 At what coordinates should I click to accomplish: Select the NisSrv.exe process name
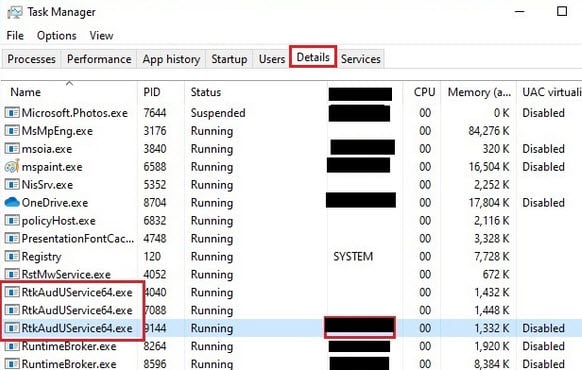point(47,184)
